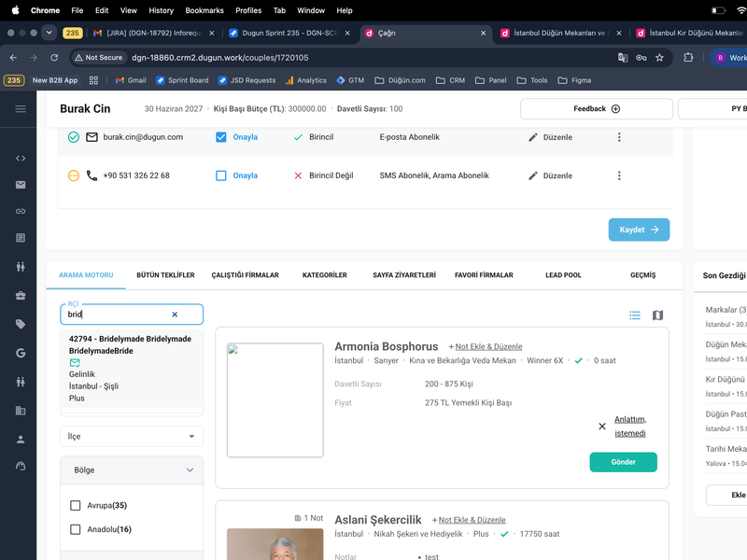Viewport: 747px width, 560px height.
Task: Switch to Dugun Sprint 235 browser tab
Action: click(x=289, y=33)
